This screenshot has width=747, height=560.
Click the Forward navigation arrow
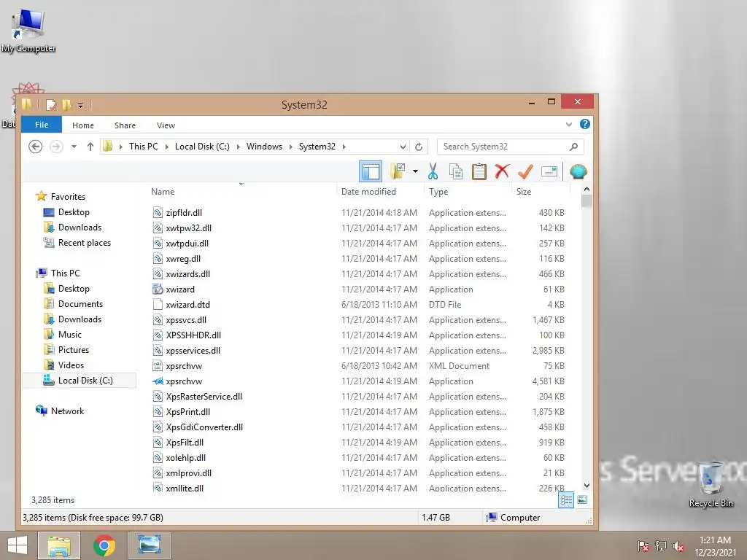click(x=56, y=147)
